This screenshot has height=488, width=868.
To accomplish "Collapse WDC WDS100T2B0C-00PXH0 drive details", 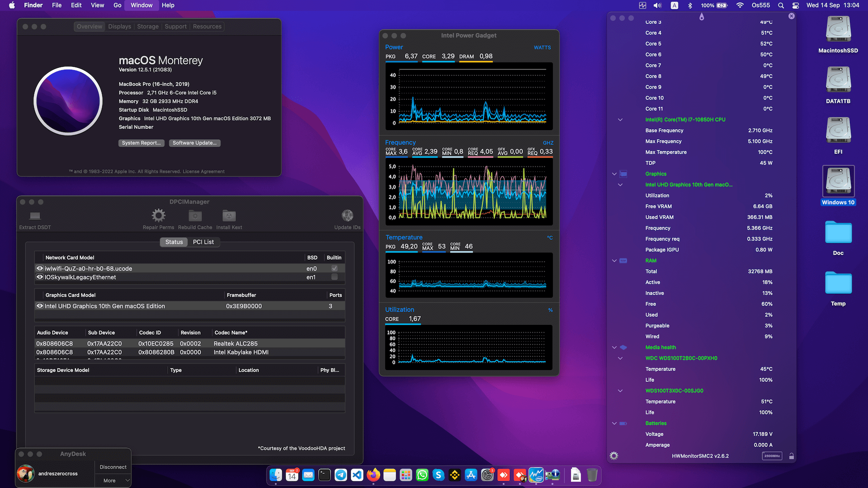I will (x=620, y=358).
